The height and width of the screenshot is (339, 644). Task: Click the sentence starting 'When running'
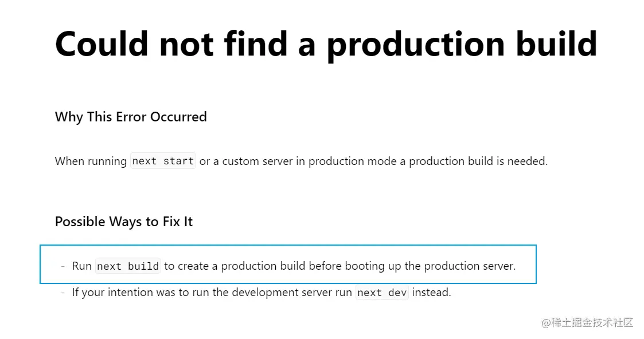[x=301, y=161]
